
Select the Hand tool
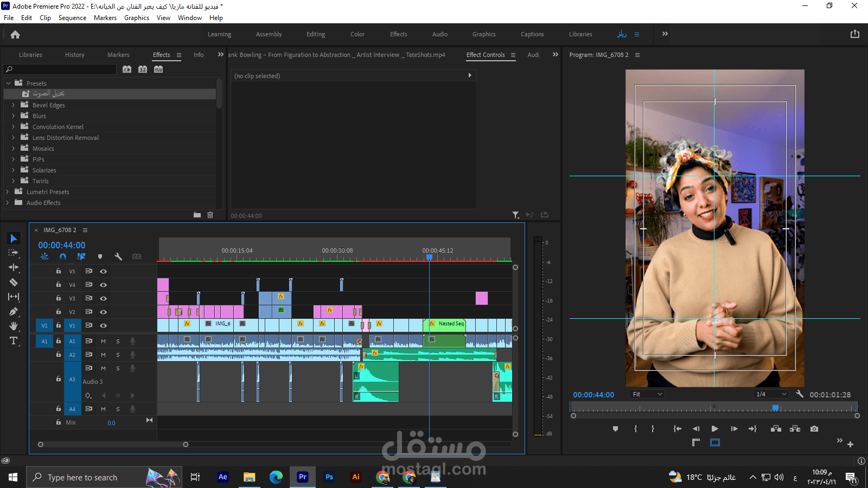(14, 326)
